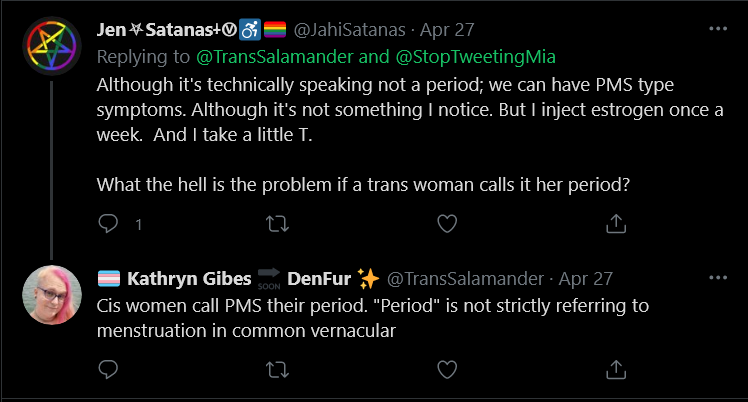Retweet Kathryn Gibes's tweet
This screenshot has width=748, height=402.
[x=277, y=370]
